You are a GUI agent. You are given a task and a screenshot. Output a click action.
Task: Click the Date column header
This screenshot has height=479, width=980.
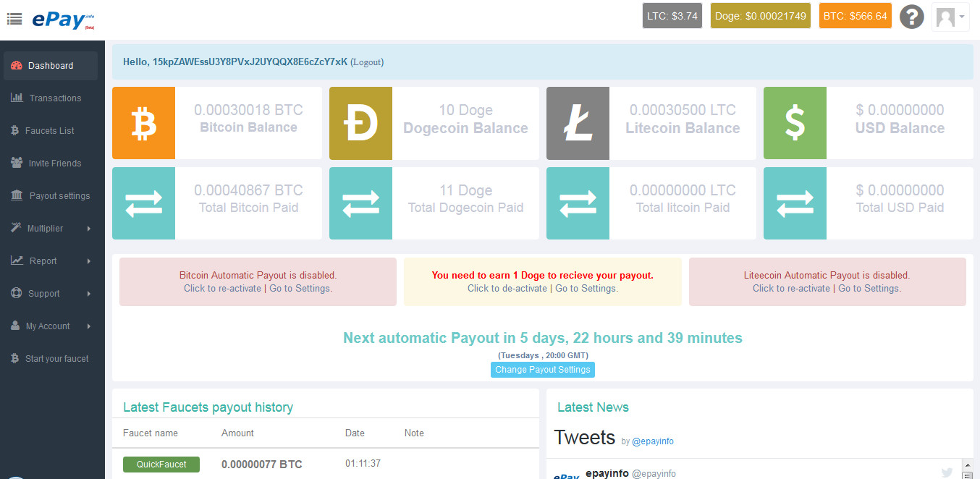click(x=355, y=433)
